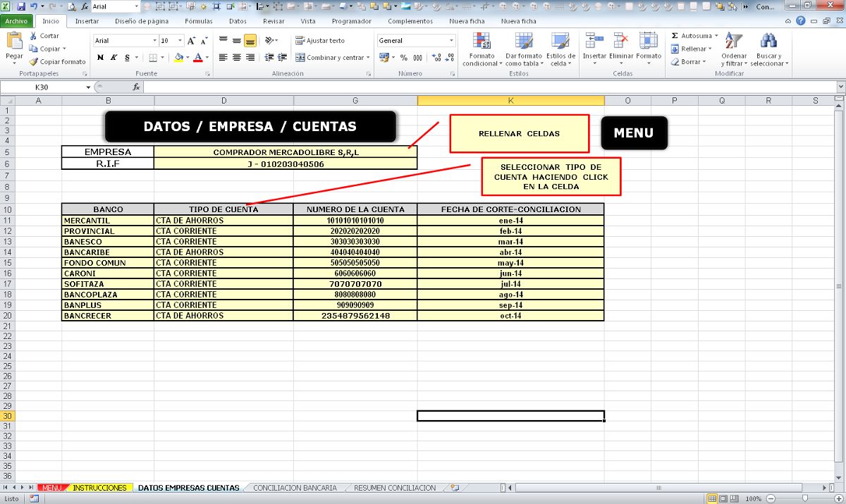Open the font name Arial dropdown
Image resolution: width=846 pixels, height=504 pixels.
[x=154, y=41]
